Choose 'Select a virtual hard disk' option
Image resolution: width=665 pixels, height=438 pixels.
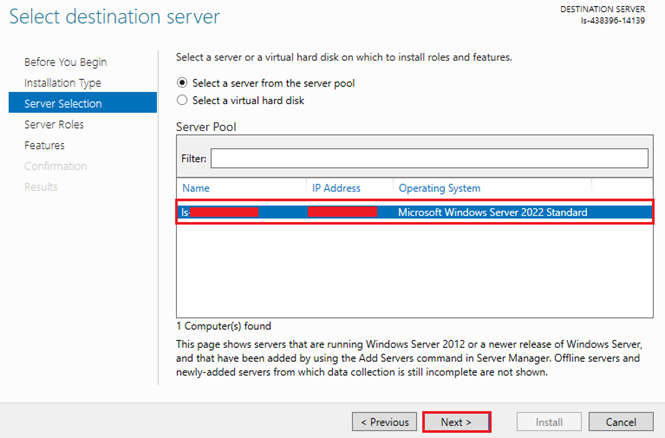coord(182,100)
